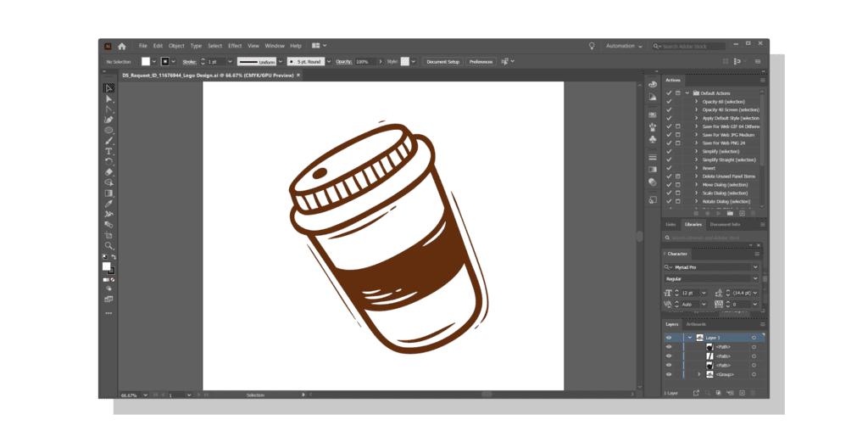Open the Actions panel menu icon
This screenshot has height=437, width=868.
762,81
